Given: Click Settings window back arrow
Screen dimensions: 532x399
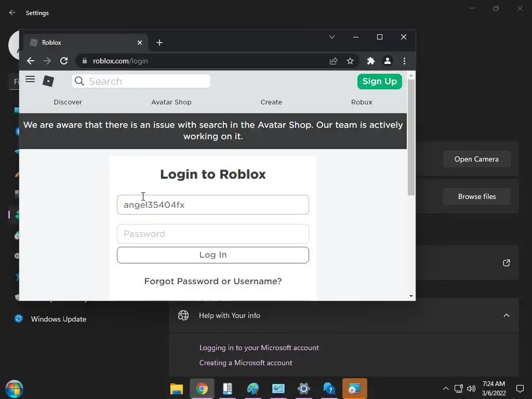Looking at the screenshot, I should (12, 12).
